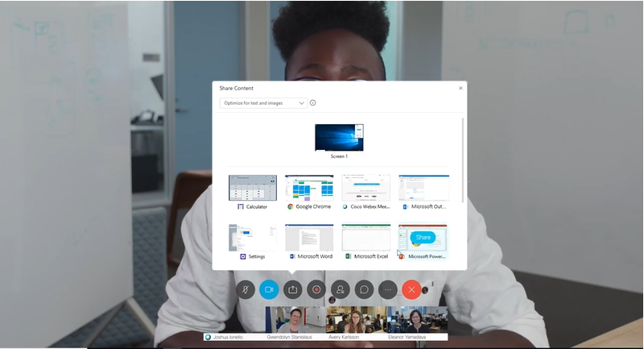Viewport: 644px width, 349px height.
Task: Select the Screen 1 thumbnail
Action: pyautogui.click(x=339, y=138)
